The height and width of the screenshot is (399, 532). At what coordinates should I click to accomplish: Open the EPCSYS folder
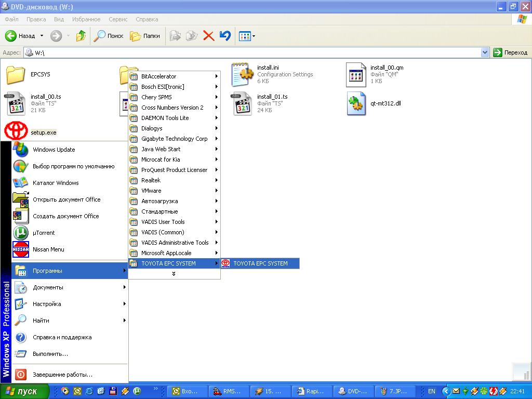point(16,74)
